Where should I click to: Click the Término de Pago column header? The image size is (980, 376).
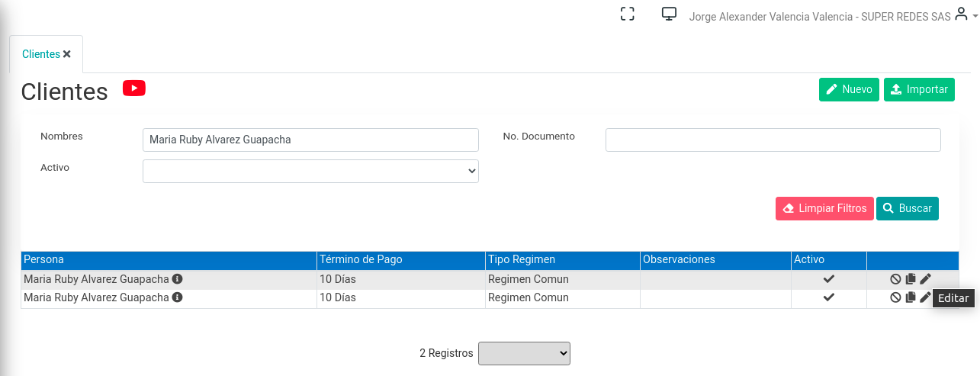[401, 260]
